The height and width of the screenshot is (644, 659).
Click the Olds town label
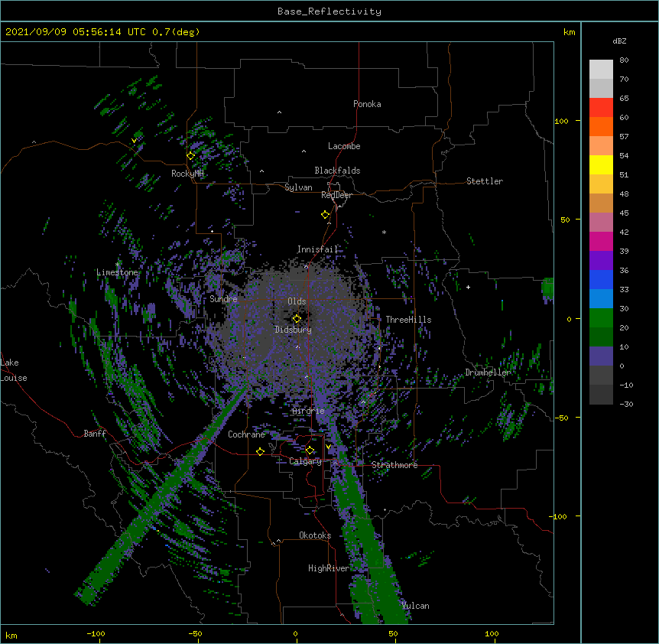tap(297, 301)
